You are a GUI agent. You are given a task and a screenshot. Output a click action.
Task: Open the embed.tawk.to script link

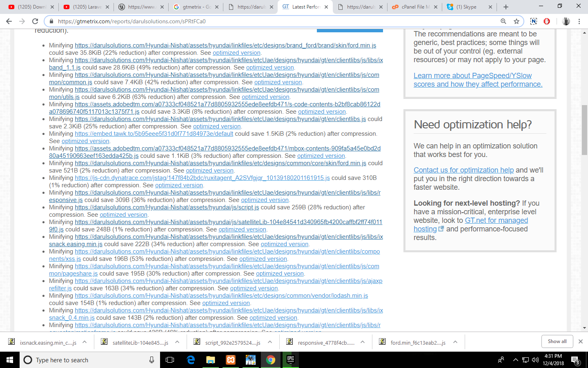pyautogui.click(x=154, y=134)
